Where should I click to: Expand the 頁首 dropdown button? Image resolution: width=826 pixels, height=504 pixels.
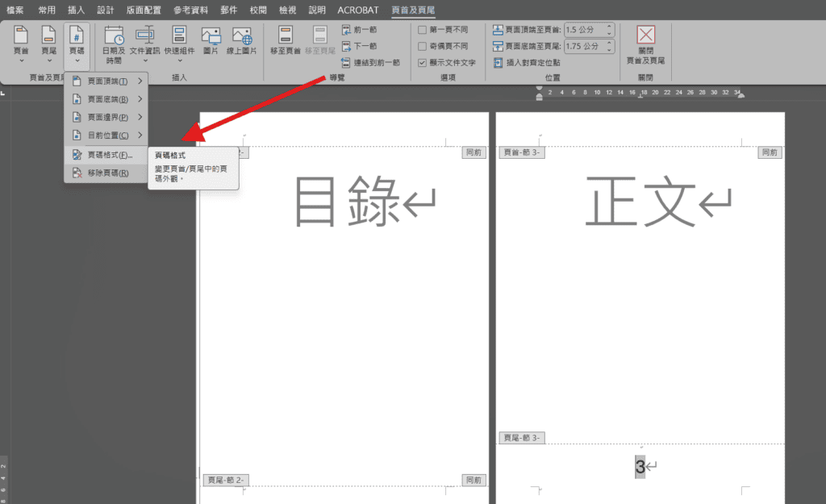click(x=22, y=44)
